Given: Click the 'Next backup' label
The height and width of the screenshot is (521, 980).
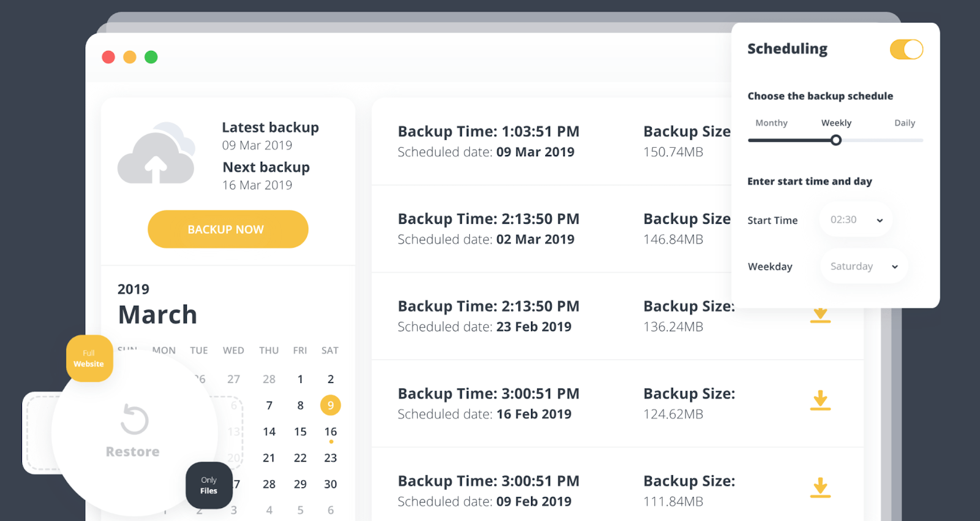Looking at the screenshot, I should pyautogui.click(x=266, y=167).
